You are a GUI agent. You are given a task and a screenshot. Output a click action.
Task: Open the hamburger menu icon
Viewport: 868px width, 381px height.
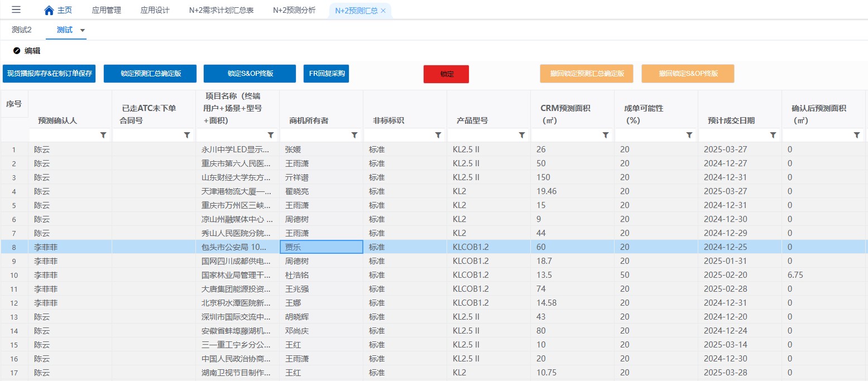pyautogui.click(x=16, y=10)
